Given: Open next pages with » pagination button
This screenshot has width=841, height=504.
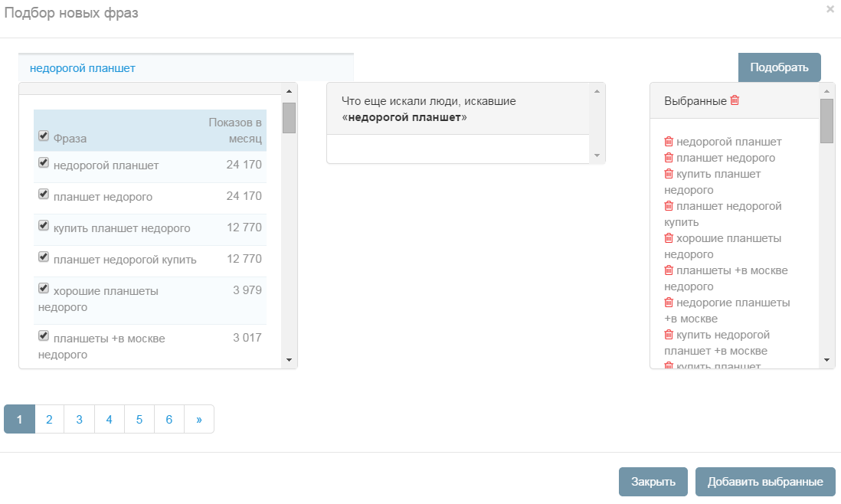Looking at the screenshot, I should 199,419.
